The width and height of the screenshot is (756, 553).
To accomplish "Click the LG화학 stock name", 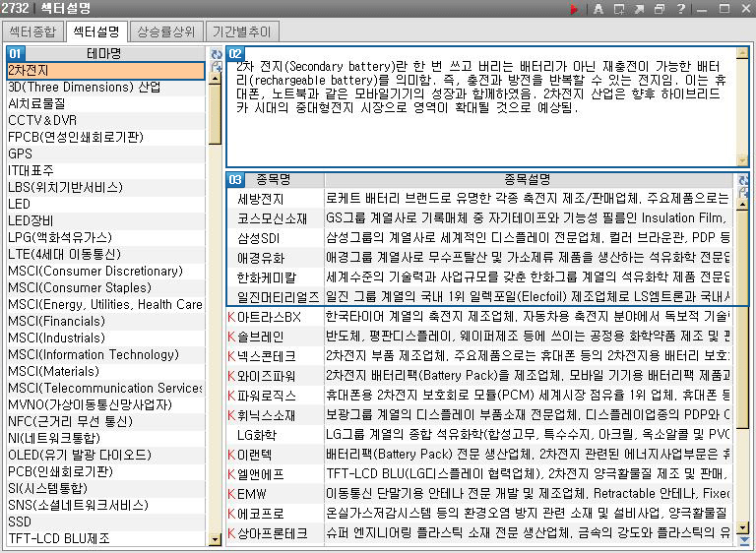I will click(x=257, y=434).
